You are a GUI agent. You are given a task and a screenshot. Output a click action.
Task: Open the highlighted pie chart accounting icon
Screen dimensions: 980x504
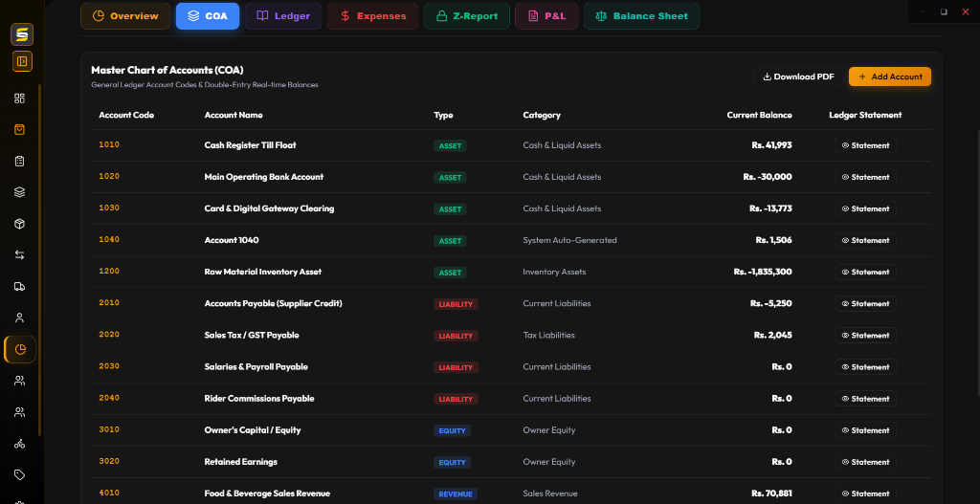pos(20,349)
